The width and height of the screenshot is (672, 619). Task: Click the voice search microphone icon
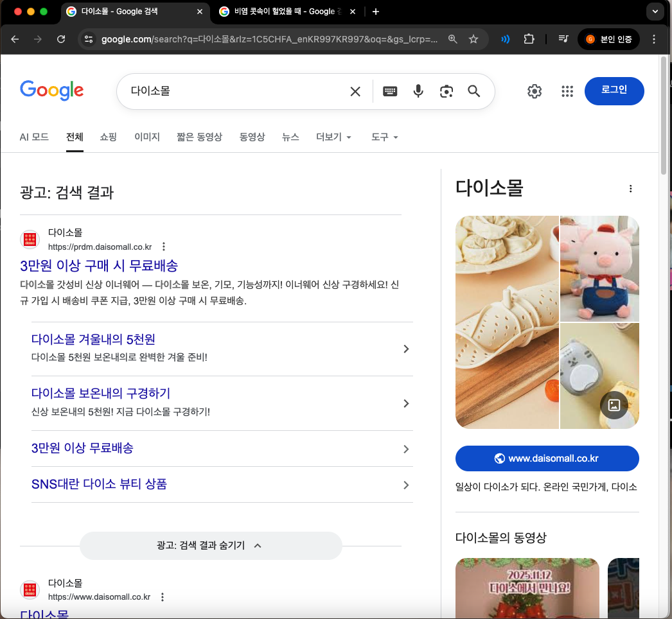coord(418,91)
